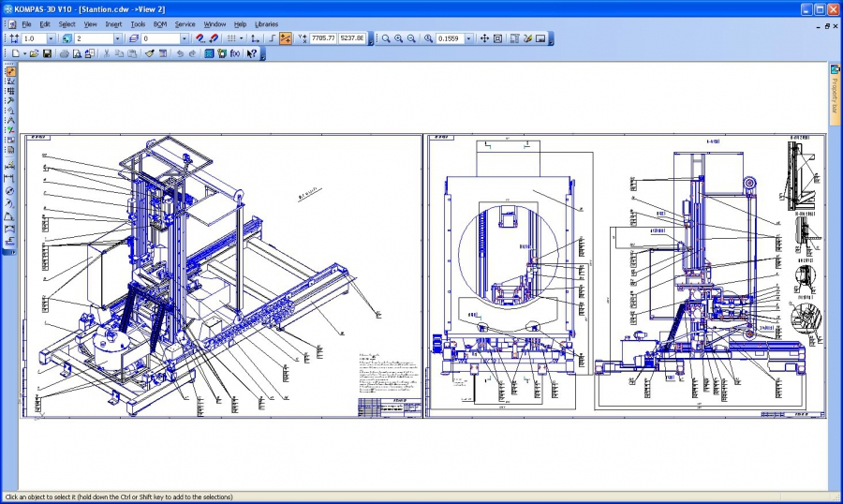Open the Property bar side tab
The height and width of the screenshot is (504, 843).
coord(834,94)
